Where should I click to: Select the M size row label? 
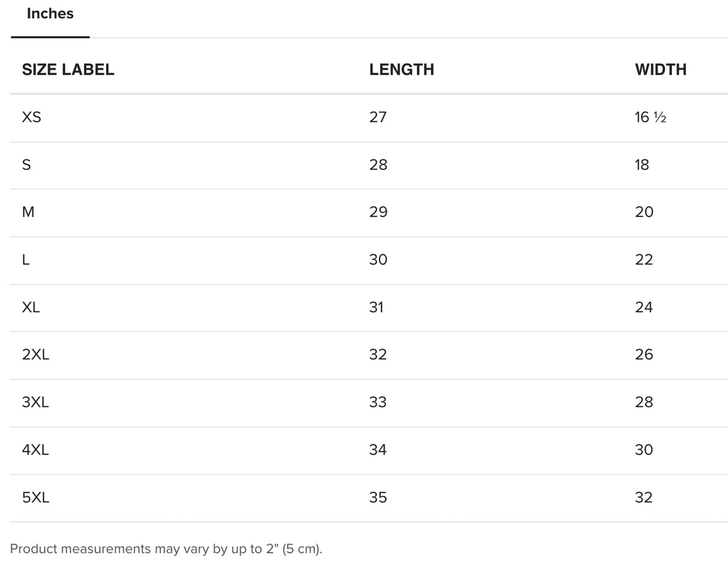28,212
